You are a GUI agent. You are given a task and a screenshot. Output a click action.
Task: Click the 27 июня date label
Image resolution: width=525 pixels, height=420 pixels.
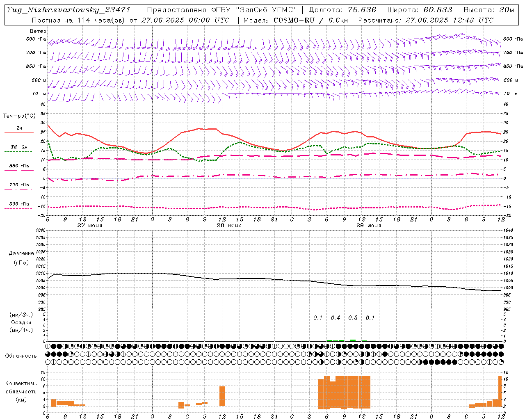click(90, 226)
